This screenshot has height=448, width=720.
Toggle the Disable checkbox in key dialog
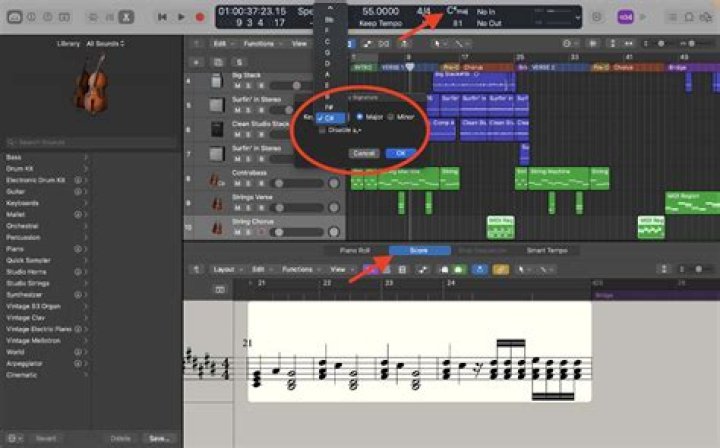click(322, 130)
